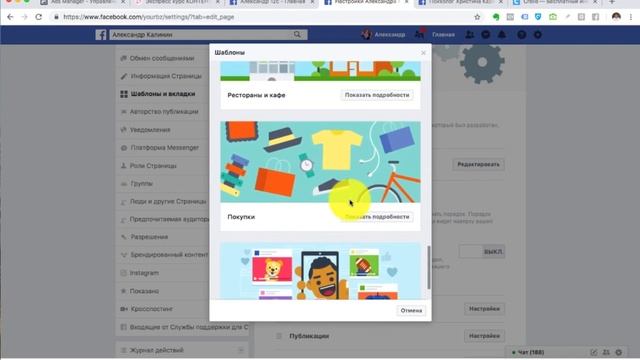The image size is (640, 360).
Task: Open Chrome three-dot menu
Action: [x=631, y=17]
